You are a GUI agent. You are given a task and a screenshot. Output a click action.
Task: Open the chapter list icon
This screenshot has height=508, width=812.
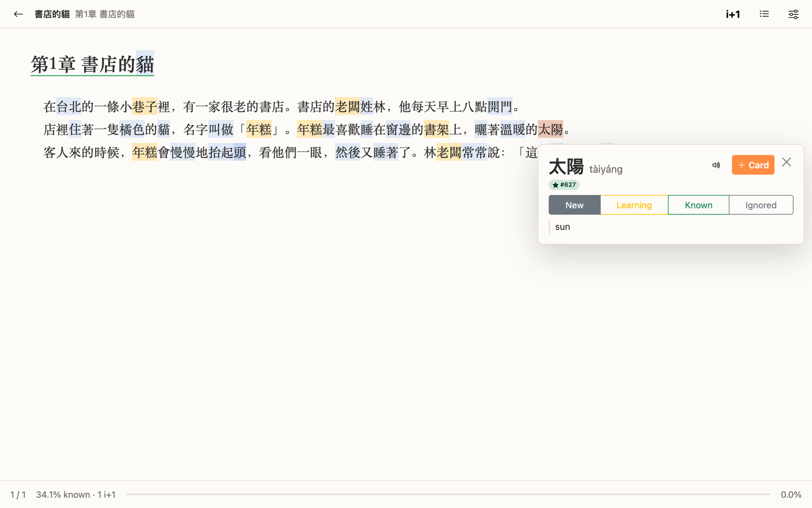click(764, 14)
